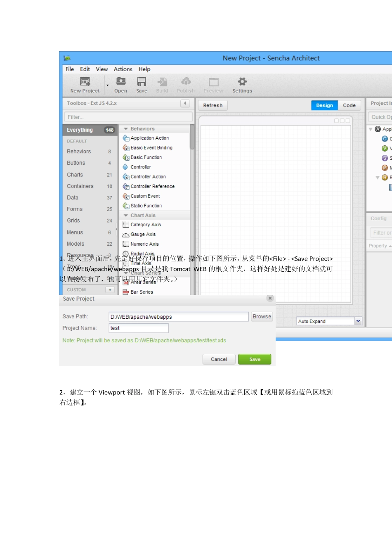Viewport: 392px width, 555px height.
Task: Open the Edit menu
Action: tap(85, 69)
